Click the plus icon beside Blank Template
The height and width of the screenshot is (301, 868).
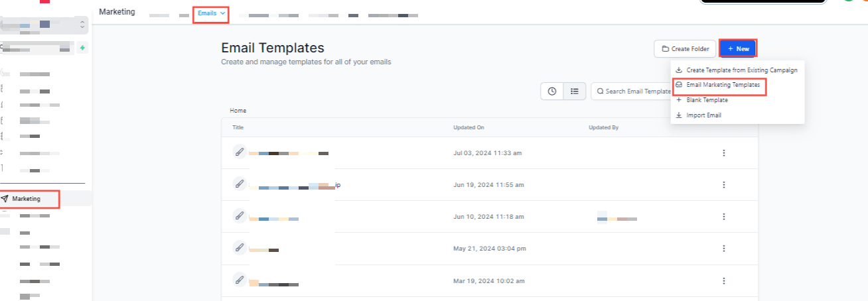(679, 100)
